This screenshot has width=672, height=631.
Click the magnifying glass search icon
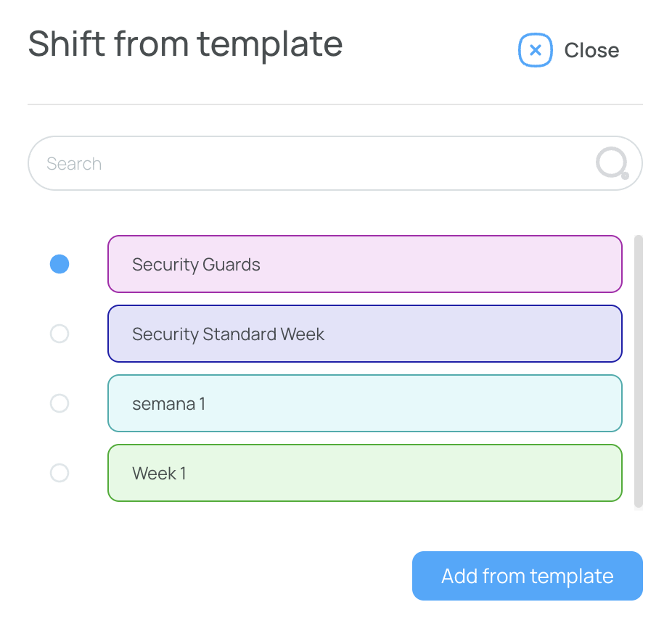coord(612,163)
